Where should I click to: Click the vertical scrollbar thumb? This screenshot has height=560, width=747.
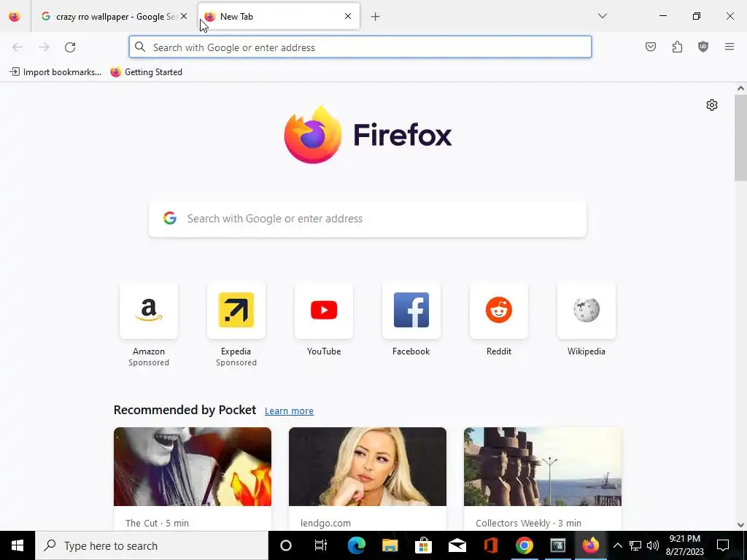(x=740, y=137)
